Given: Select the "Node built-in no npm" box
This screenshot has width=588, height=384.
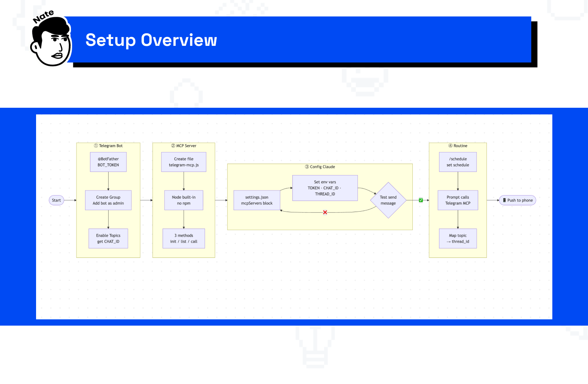Looking at the screenshot, I should click(184, 200).
